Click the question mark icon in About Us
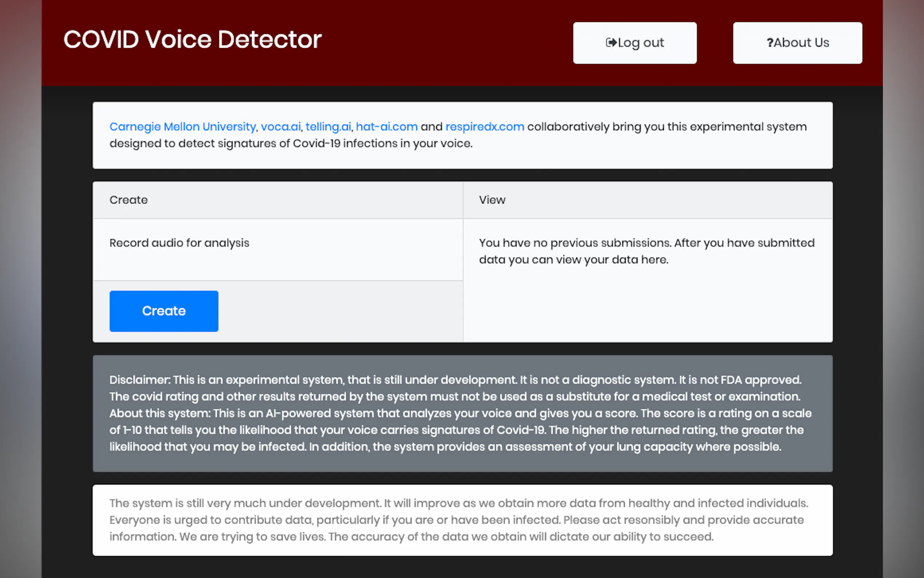The image size is (924, 578). [x=770, y=43]
